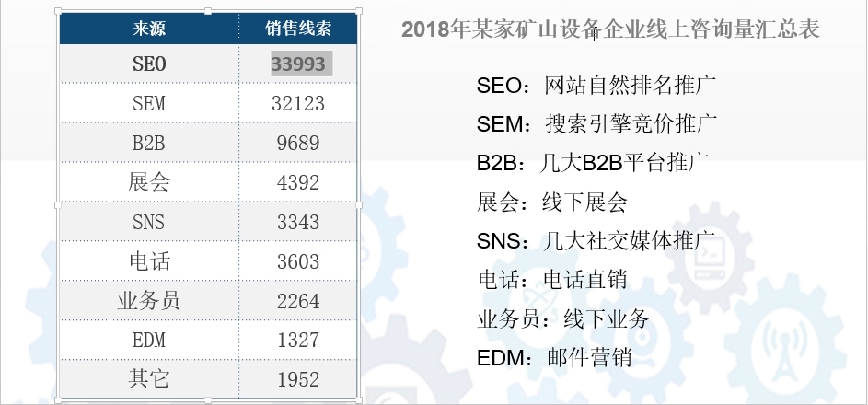Click the table's right-middle resize handle

click(x=360, y=205)
